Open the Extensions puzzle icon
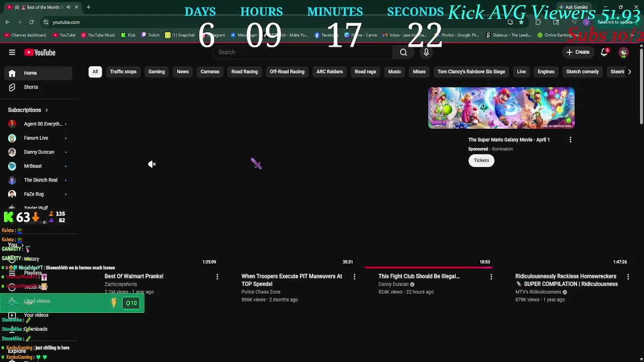Image resolution: width=644 pixels, height=362 pixels. (x=538, y=22)
